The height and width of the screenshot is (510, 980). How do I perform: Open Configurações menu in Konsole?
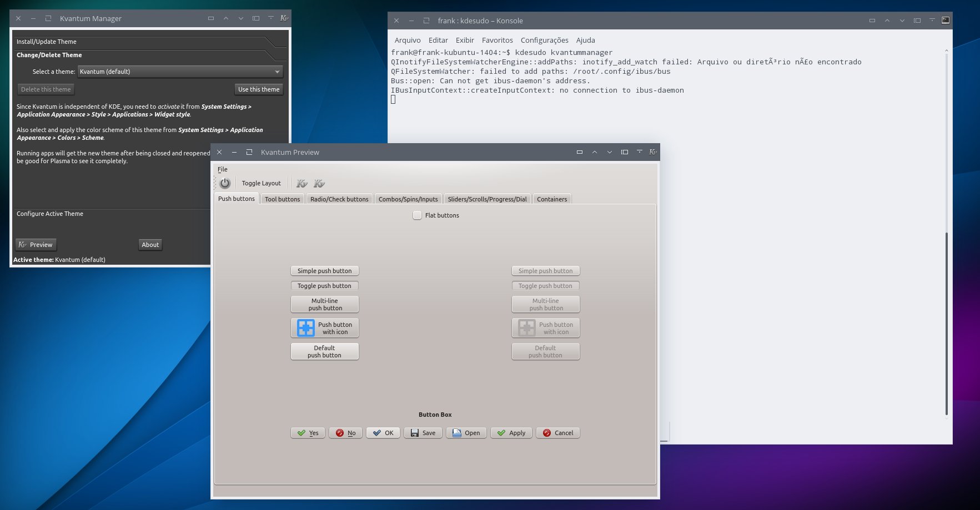pyautogui.click(x=545, y=40)
